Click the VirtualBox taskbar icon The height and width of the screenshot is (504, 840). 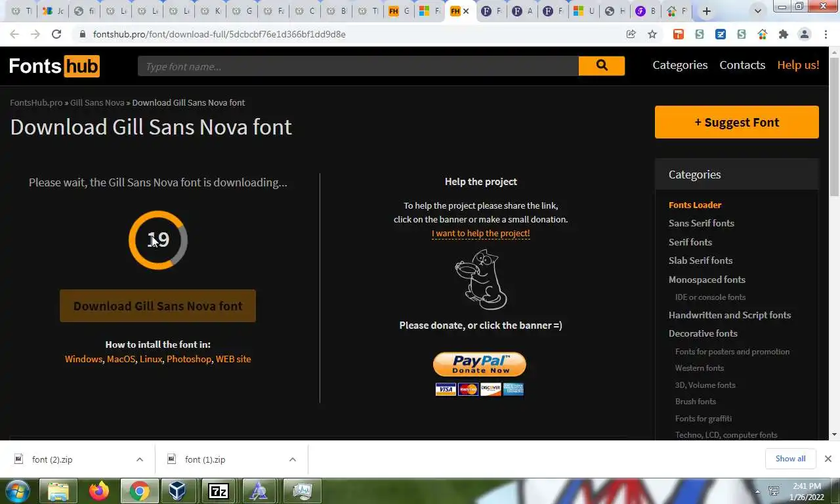point(178,491)
